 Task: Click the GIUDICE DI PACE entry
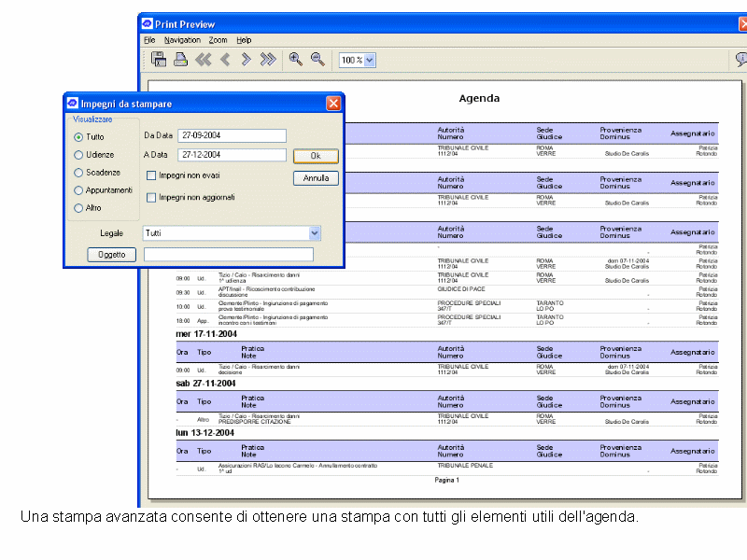(461, 289)
